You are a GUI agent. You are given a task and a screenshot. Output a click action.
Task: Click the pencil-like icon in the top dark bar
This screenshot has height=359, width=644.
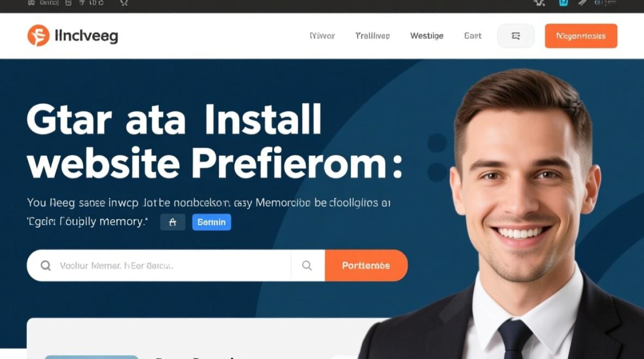[583, 3]
